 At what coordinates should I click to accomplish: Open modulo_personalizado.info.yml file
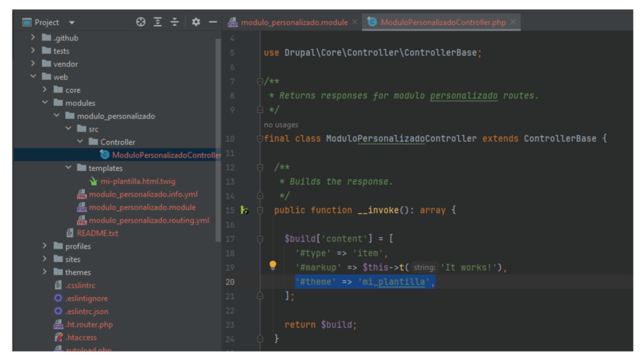point(143,194)
